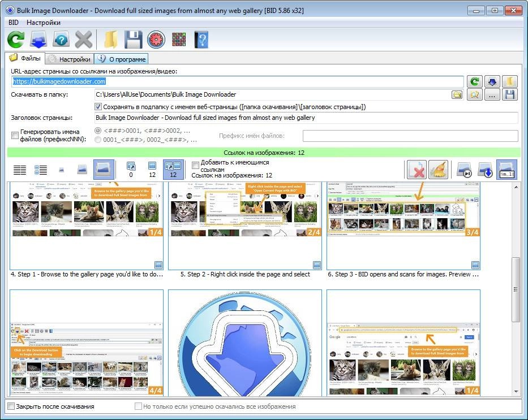
Task: Click the all images filter showing 12
Action: (x=173, y=170)
